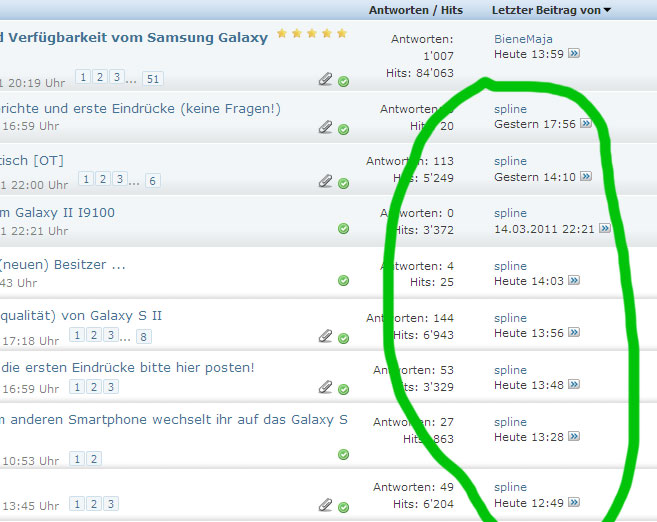657x522 pixels.
Task: Click green check icon in (neuen) Besitzer row
Action: 343,280
